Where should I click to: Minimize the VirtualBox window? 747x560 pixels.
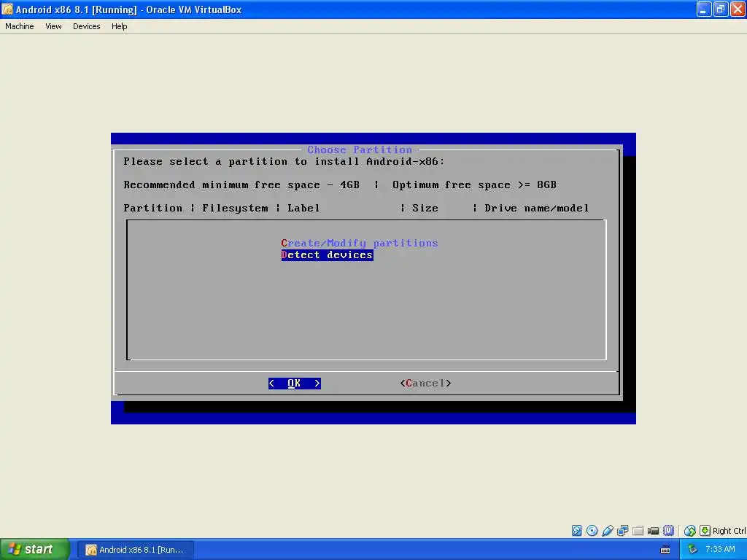tap(704, 9)
